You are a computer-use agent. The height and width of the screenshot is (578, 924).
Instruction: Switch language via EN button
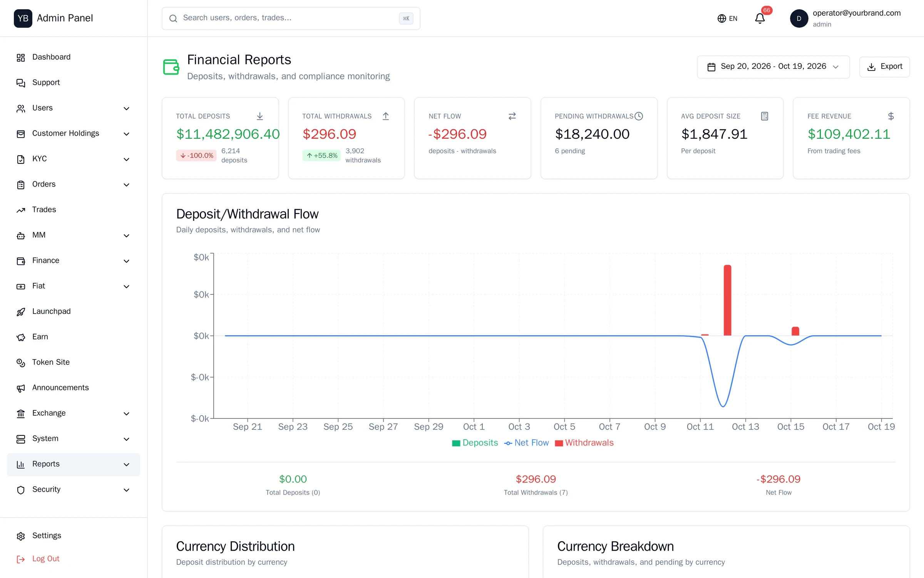727,18
